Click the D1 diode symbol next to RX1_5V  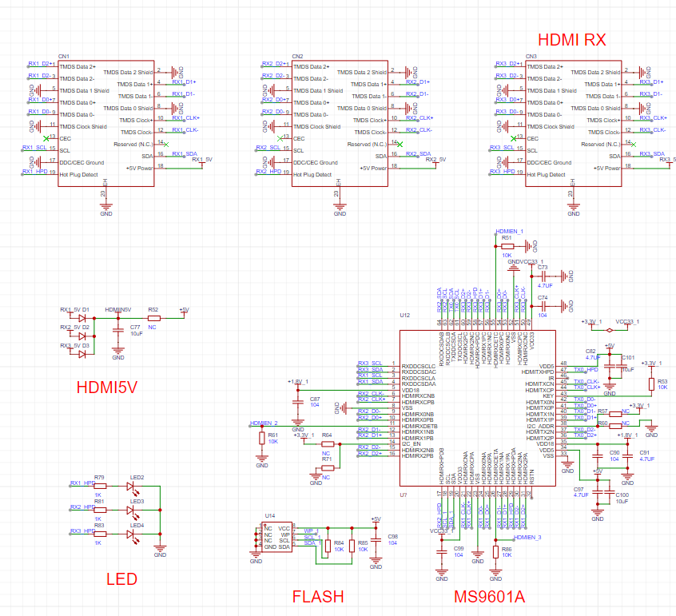[x=82, y=318]
